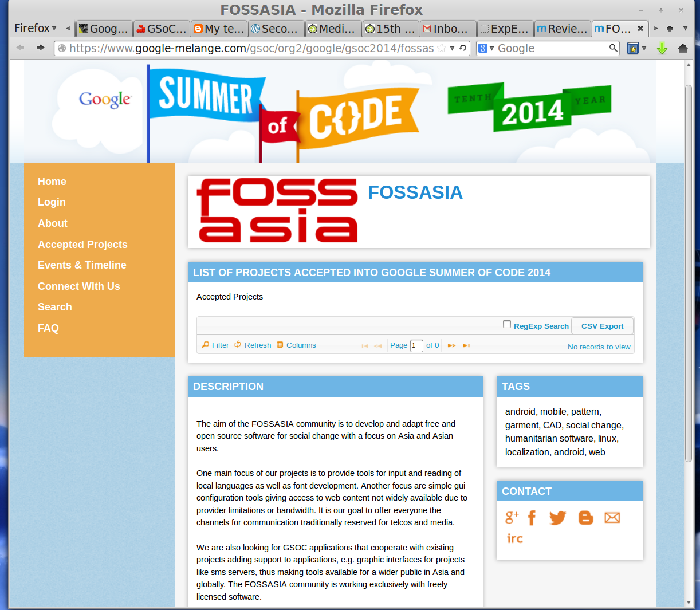Open the Home sidebar link
Screen dimensions: 700x610
coord(52,182)
